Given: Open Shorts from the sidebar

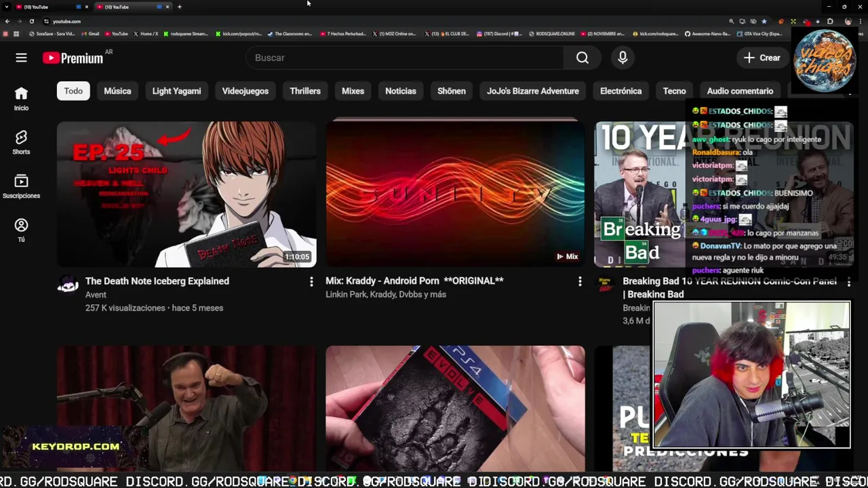Looking at the screenshot, I should click(21, 143).
